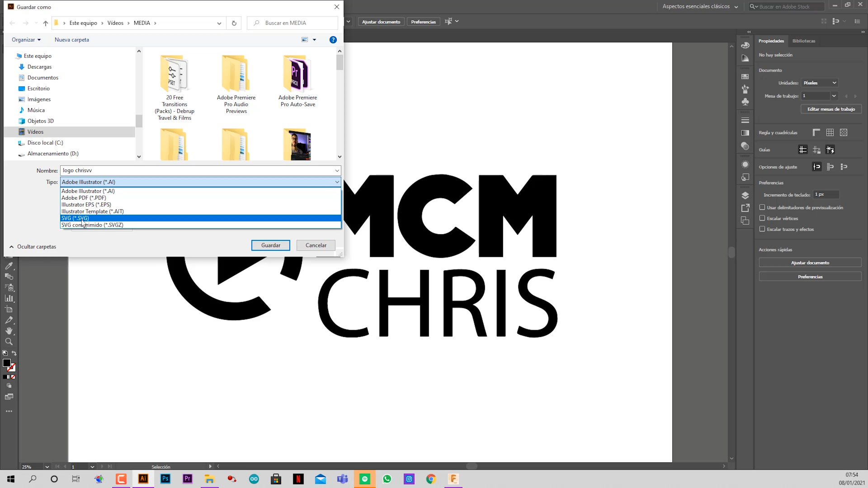
Task: Open the Symbols panel icon
Action: [x=745, y=102]
